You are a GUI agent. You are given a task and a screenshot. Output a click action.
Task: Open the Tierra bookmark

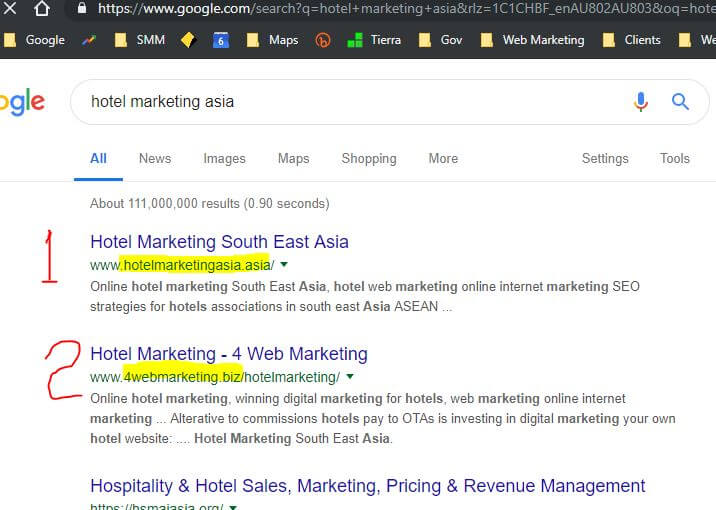coord(374,40)
